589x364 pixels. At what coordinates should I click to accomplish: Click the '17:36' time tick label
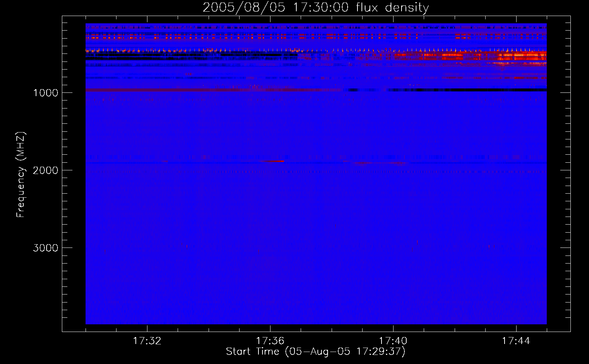tap(270, 341)
